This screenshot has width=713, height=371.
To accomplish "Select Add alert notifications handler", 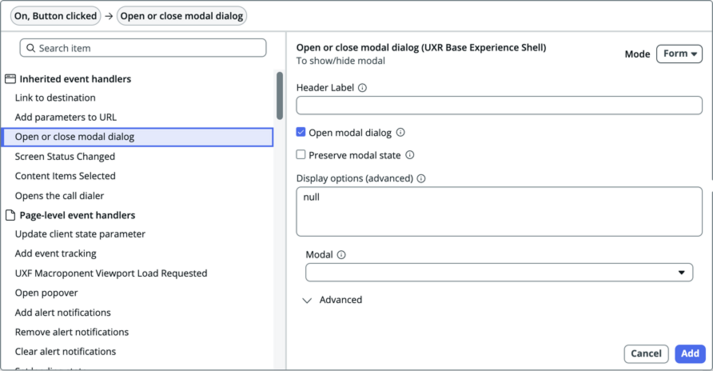I will [63, 313].
